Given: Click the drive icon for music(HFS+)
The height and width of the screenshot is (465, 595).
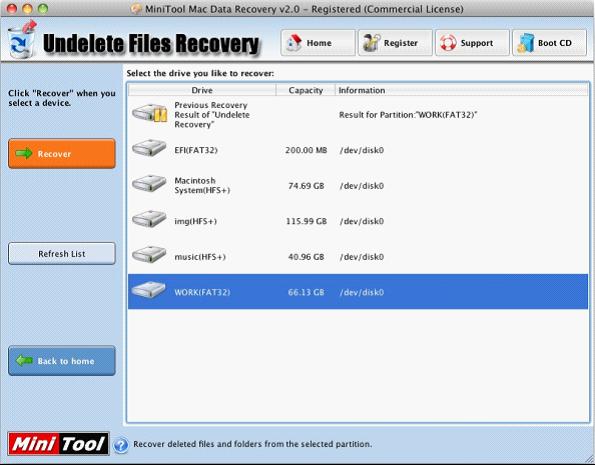Looking at the screenshot, I should pos(149,255).
